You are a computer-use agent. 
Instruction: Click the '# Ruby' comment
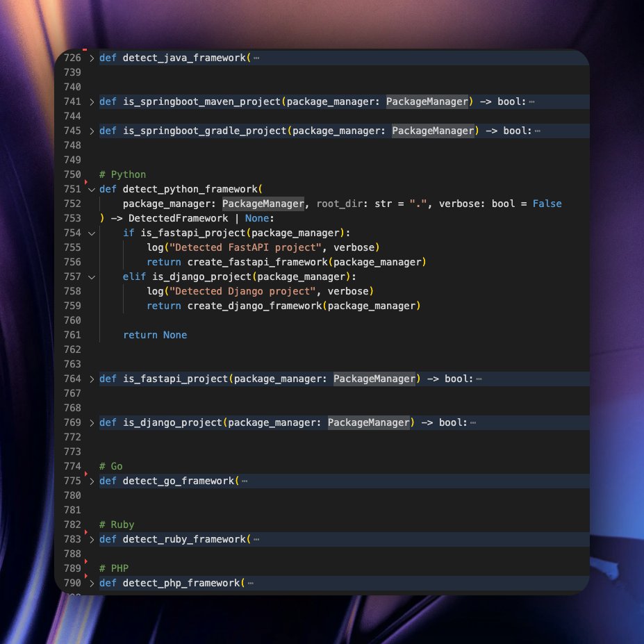(x=117, y=525)
